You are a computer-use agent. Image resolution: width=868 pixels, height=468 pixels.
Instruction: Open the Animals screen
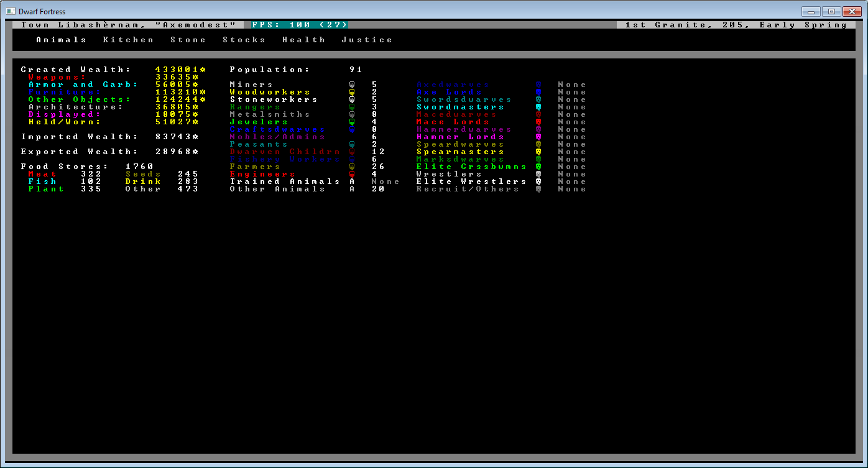[62, 40]
